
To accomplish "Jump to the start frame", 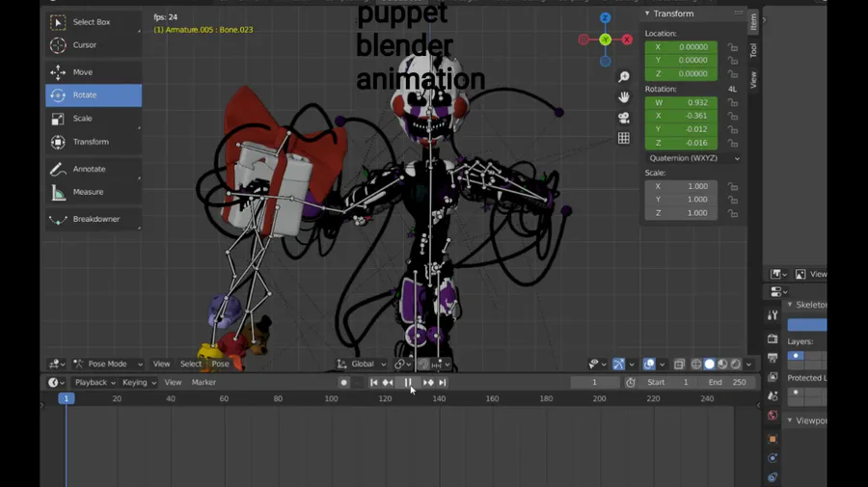I will click(373, 383).
